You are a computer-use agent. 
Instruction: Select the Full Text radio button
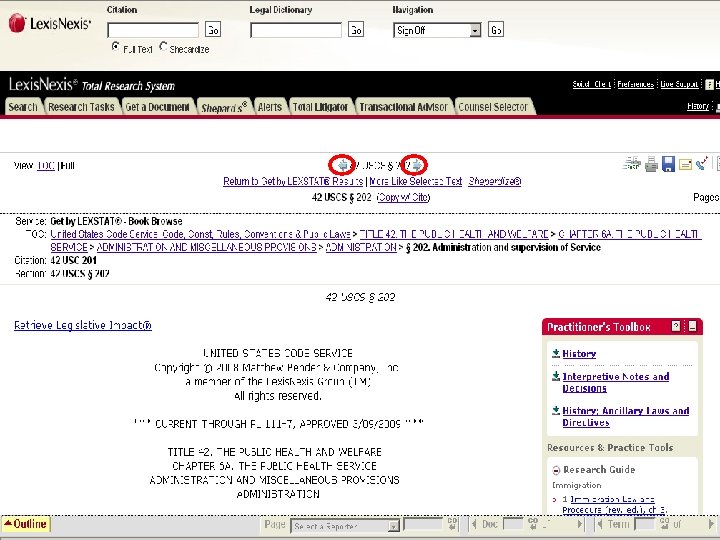pyautogui.click(x=116, y=47)
